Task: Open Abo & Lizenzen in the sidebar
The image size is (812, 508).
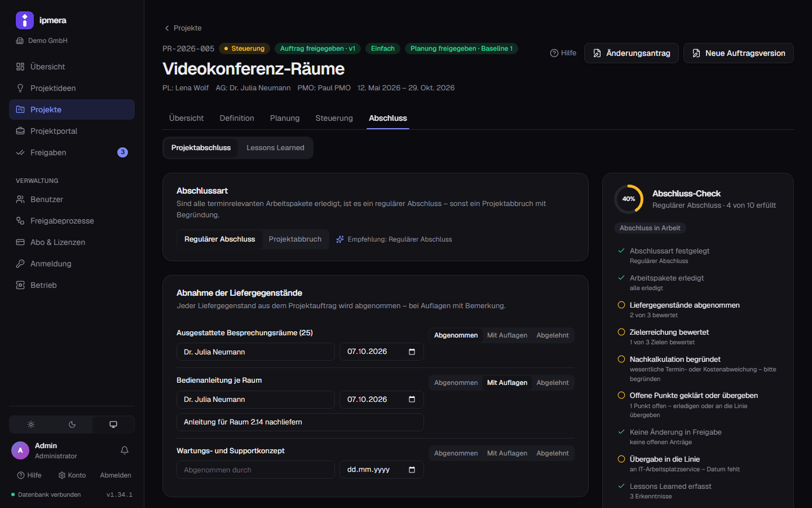Action: (x=72, y=242)
